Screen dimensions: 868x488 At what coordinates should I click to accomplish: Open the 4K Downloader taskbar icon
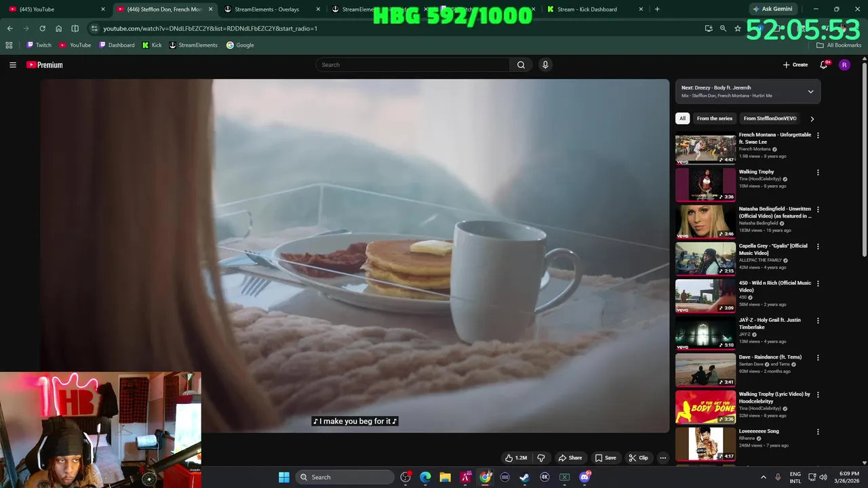point(545,477)
